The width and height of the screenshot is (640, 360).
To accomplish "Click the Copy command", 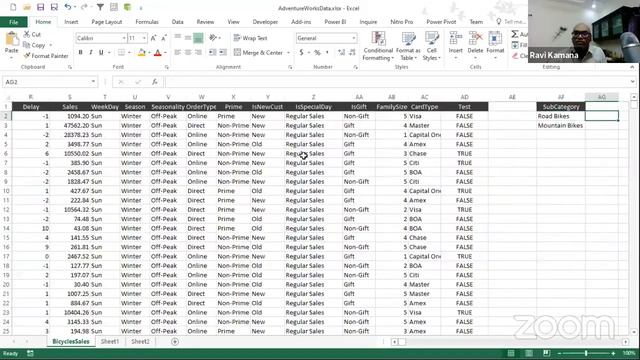I will [34, 45].
